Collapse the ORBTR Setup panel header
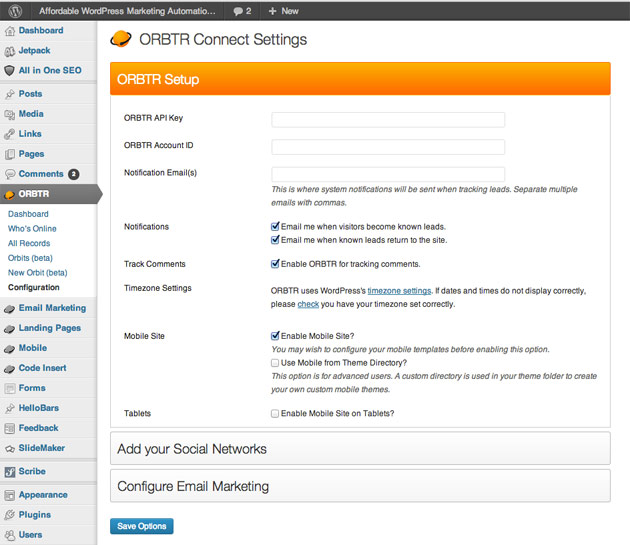 click(x=360, y=79)
